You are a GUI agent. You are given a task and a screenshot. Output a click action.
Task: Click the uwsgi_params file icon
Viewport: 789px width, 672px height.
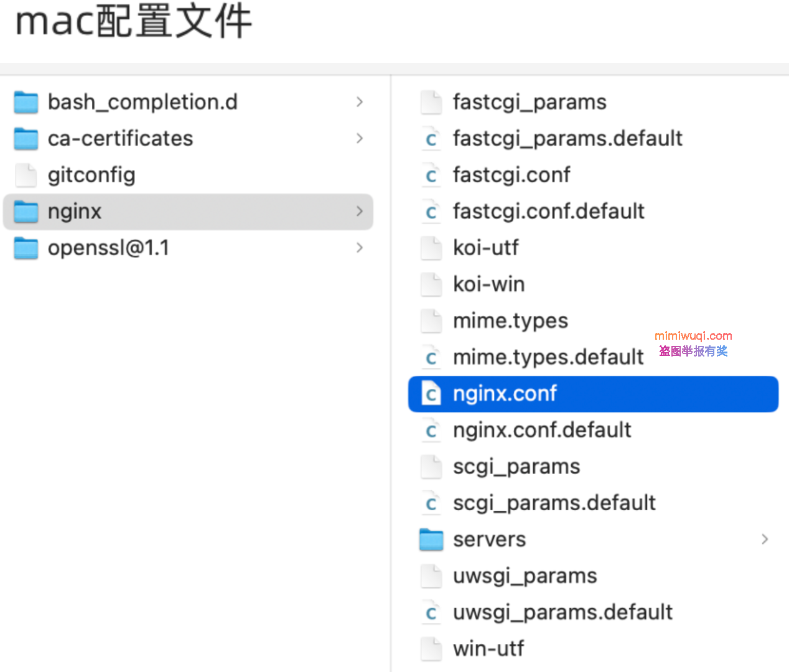(x=431, y=576)
